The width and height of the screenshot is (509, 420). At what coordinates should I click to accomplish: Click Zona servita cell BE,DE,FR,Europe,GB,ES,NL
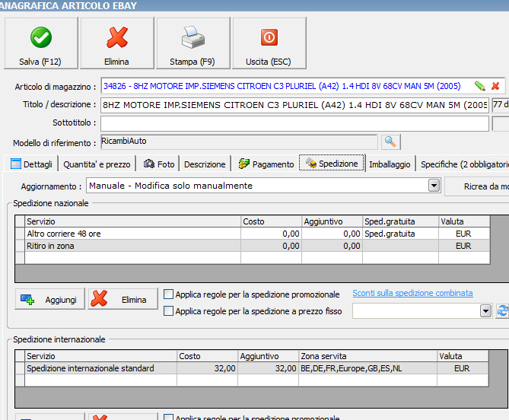pyautogui.click(x=367, y=368)
